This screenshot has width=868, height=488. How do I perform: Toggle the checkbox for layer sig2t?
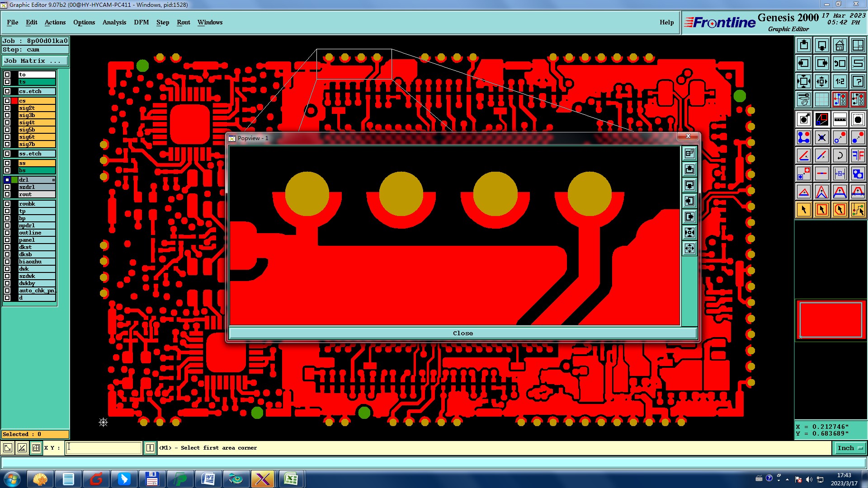coord(7,108)
